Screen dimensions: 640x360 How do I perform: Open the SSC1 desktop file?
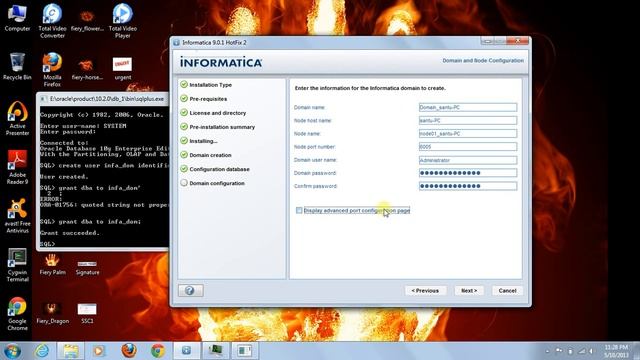pyautogui.click(x=87, y=313)
